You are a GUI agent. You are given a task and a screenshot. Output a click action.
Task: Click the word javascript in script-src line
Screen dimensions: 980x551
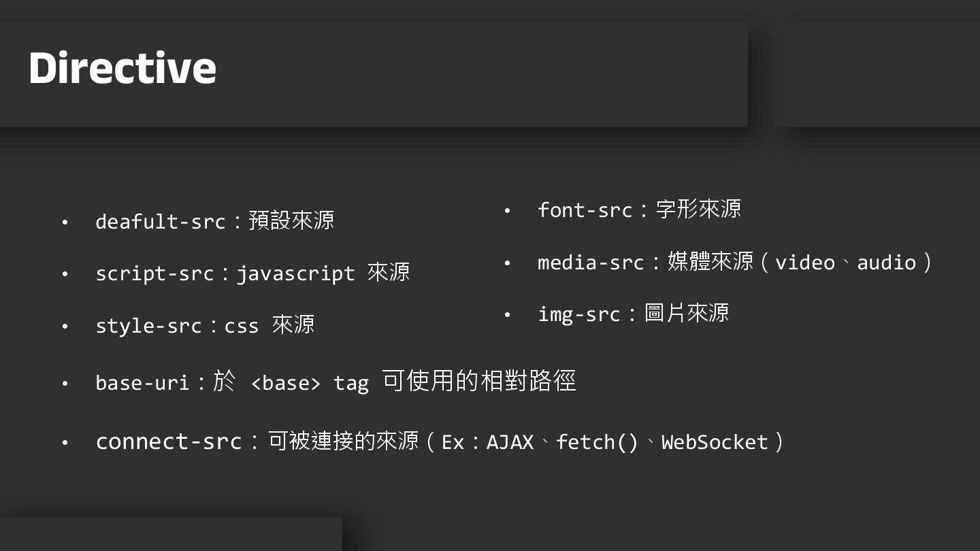click(x=295, y=273)
